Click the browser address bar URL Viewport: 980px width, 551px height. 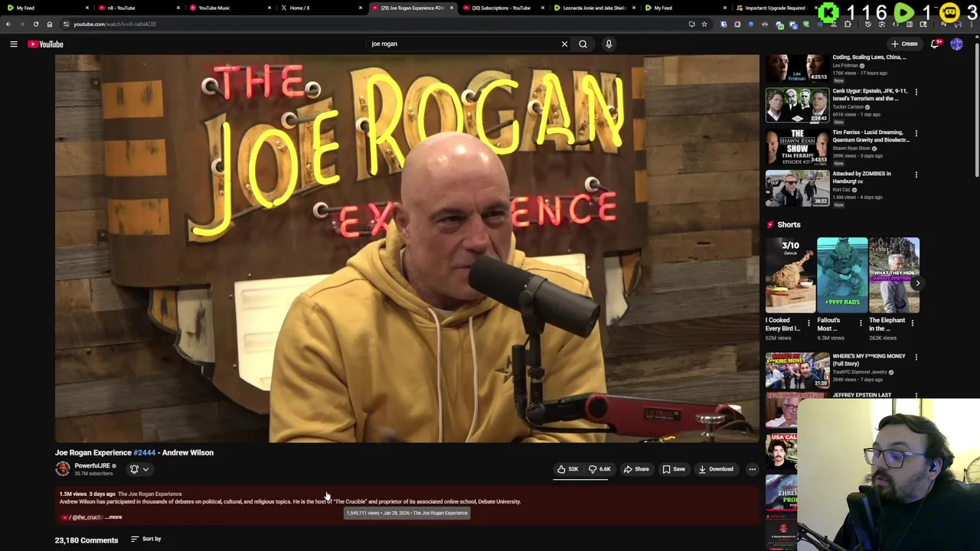115,24
